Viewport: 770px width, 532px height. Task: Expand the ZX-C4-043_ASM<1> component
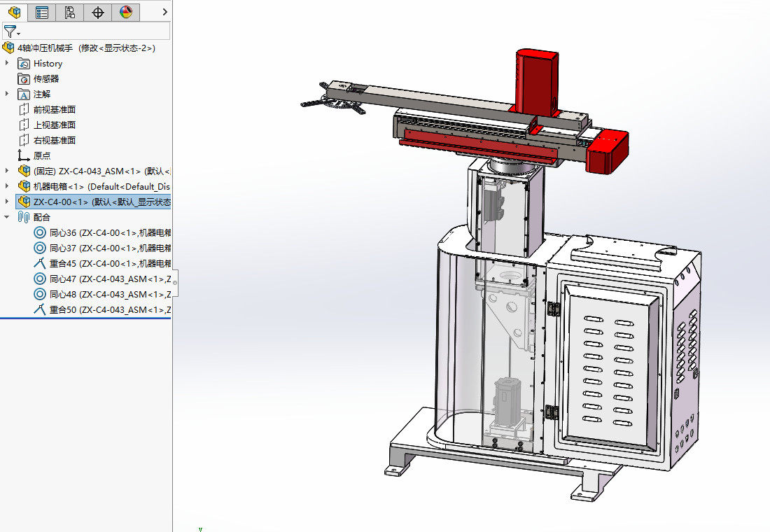pos(7,171)
